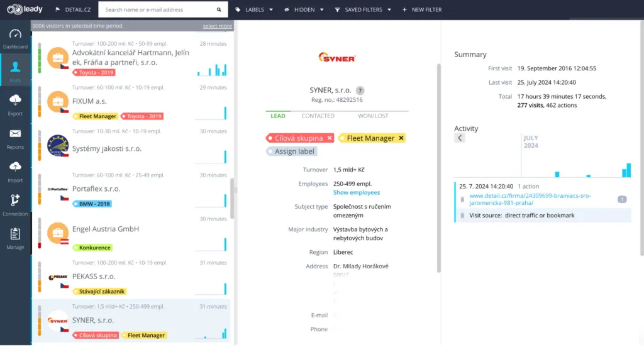Click the Leady logo

point(25,9)
